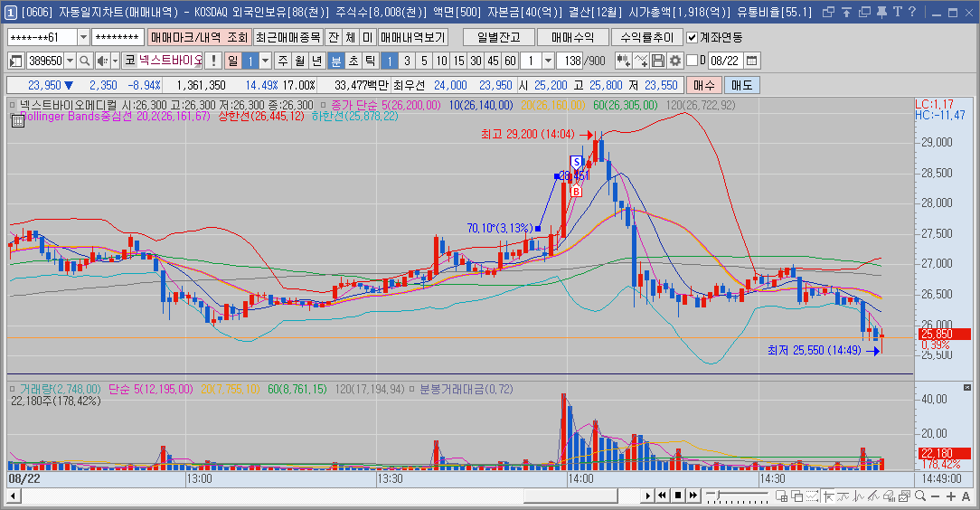Image resolution: width=980 pixels, height=510 pixels.
Task: Click the scrollbar left arrow at bottom
Action: 13,496
